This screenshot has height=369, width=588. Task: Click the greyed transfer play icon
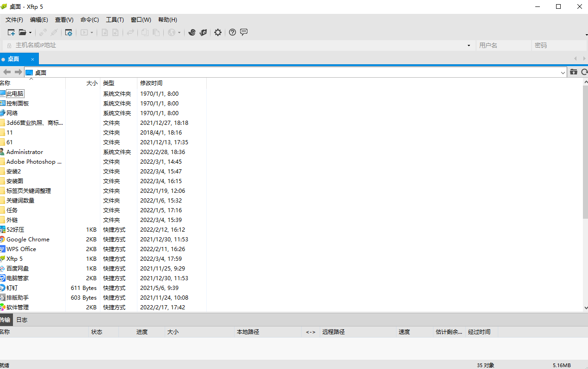[84, 32]
